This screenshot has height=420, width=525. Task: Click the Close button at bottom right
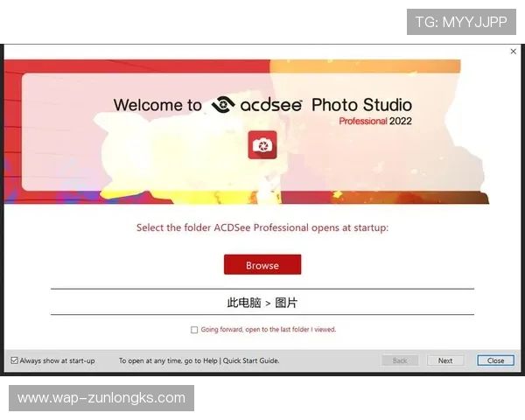click(495, 360)
